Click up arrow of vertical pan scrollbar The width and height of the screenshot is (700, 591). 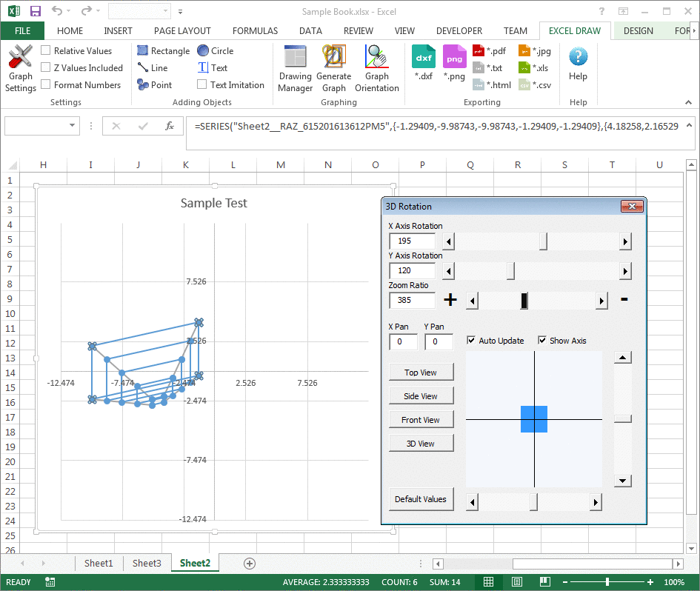click(x=622, y=357)
